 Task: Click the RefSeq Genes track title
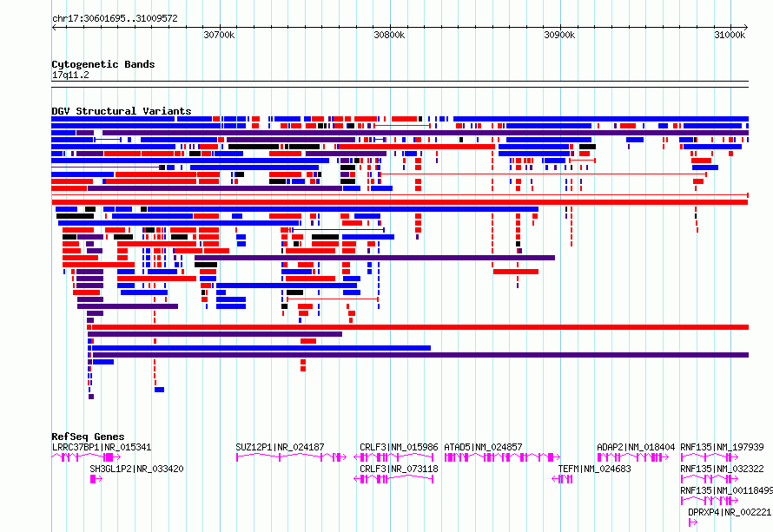coord(89,437)
